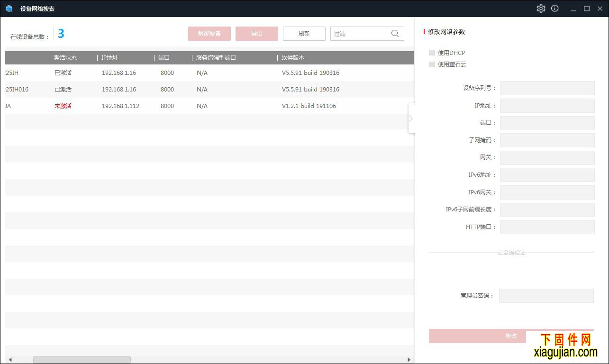Open the settings gear icon
Image resolution: width=609 pixels, height=364 pixels.
pos(541,9)
